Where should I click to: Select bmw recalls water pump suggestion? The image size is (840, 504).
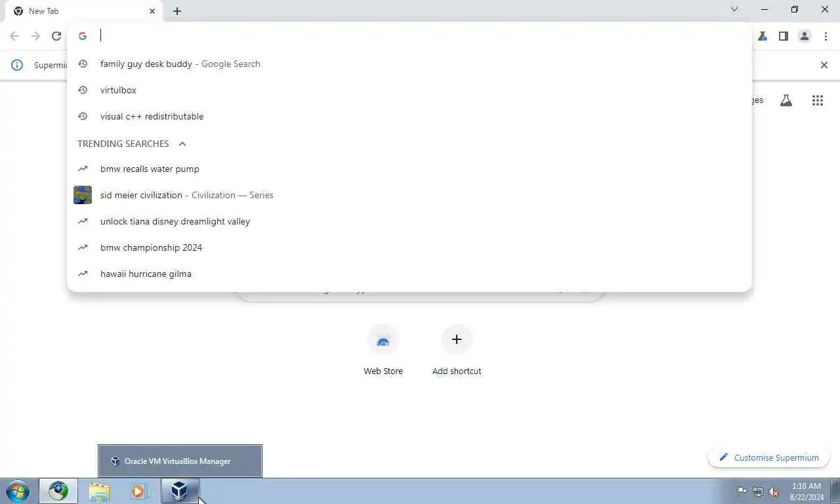click(409, 169)
